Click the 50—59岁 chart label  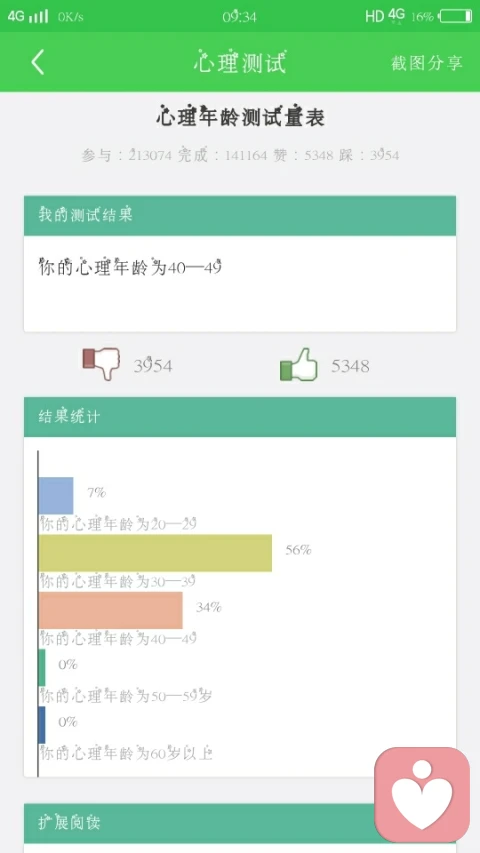pyautogui.click(x=126, y=696)
